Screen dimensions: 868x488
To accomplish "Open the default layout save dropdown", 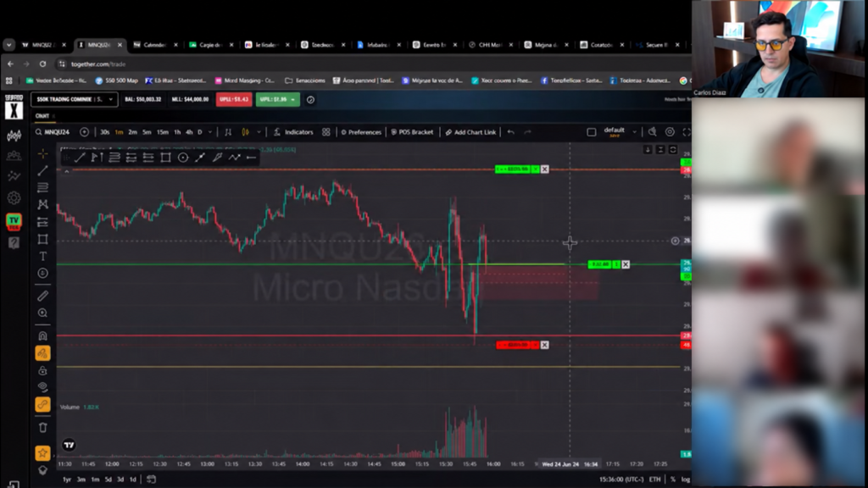I will pyautogui.click(x=634, y=131).
